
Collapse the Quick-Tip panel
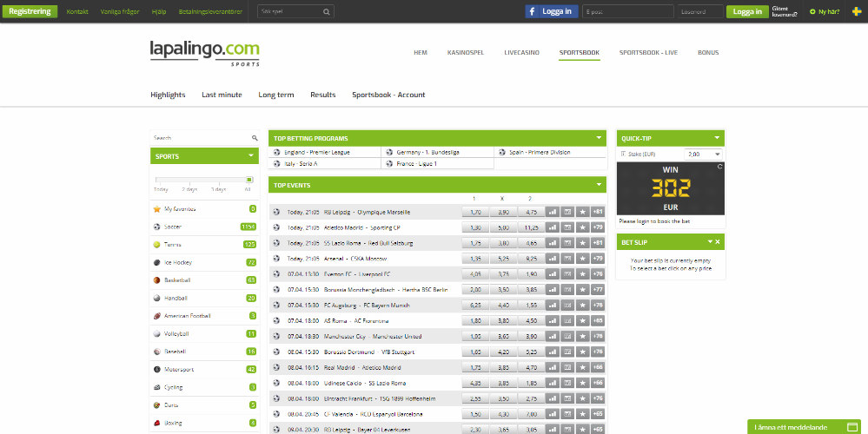[717, 138]
